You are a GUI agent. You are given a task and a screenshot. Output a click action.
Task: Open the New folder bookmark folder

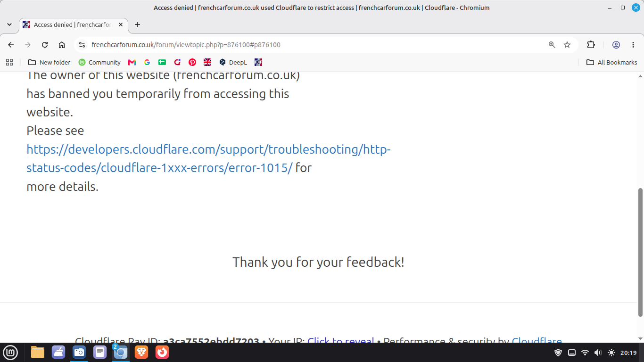(x=50, y=62)
